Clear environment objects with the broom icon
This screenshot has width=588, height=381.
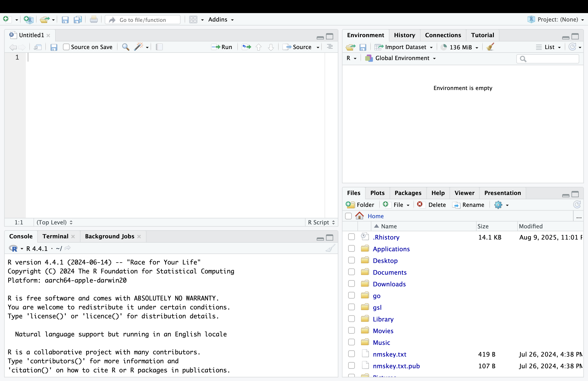(490, 47)
